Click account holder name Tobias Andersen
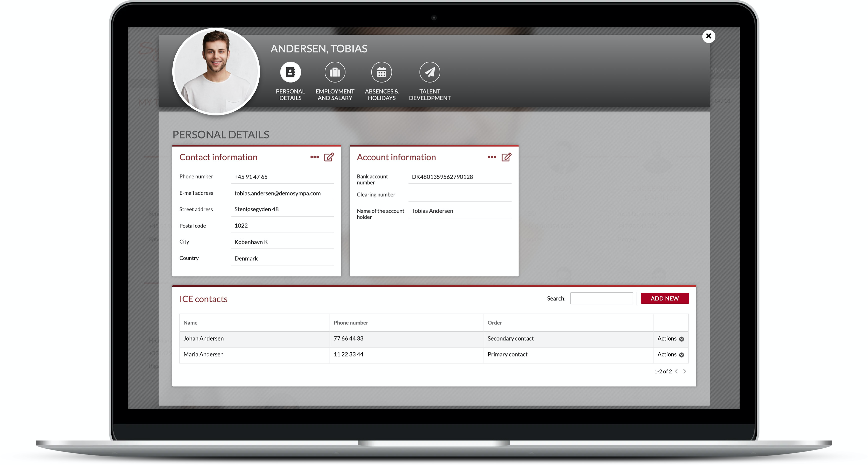This screenshot has width=868, height=465. point(432,211)
